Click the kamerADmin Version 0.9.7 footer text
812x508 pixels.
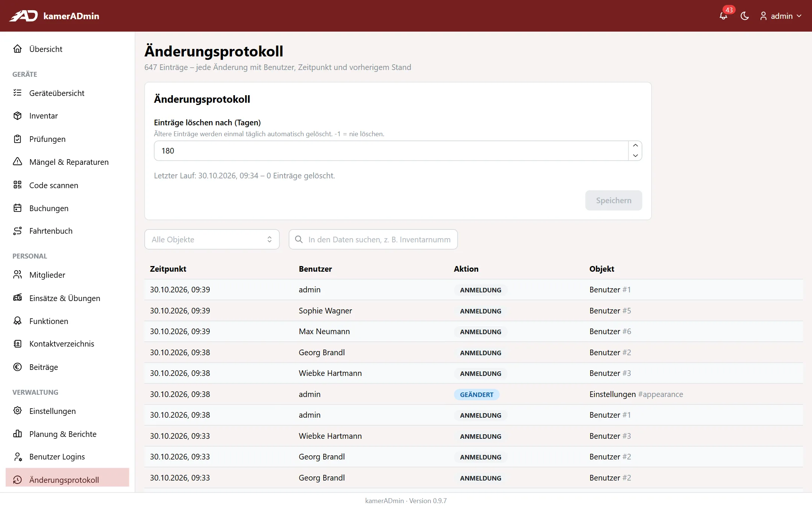(x=406, y=500)
